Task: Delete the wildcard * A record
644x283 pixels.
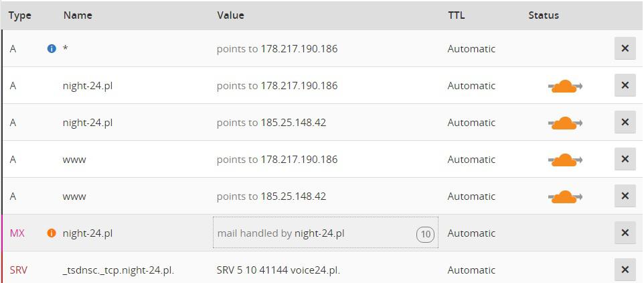Action: (625, 48)
